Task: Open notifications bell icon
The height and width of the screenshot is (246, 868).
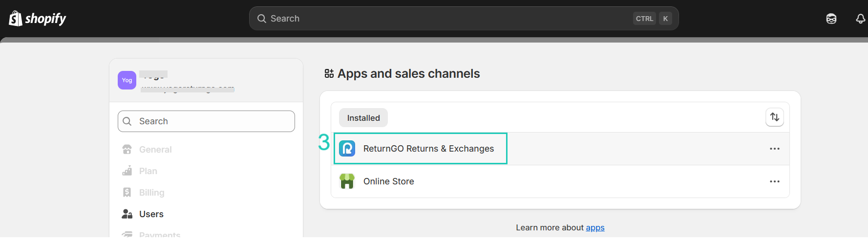Action: point(860,19)
